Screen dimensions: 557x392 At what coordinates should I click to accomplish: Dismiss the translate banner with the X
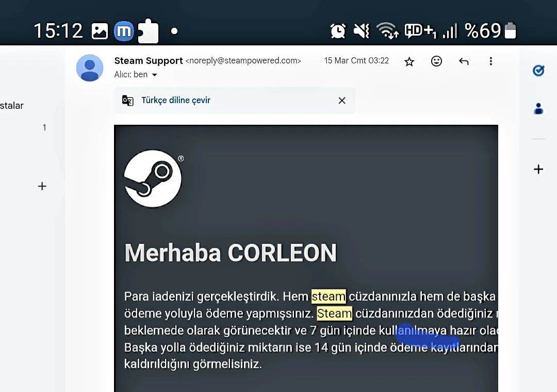click(342, 100)
